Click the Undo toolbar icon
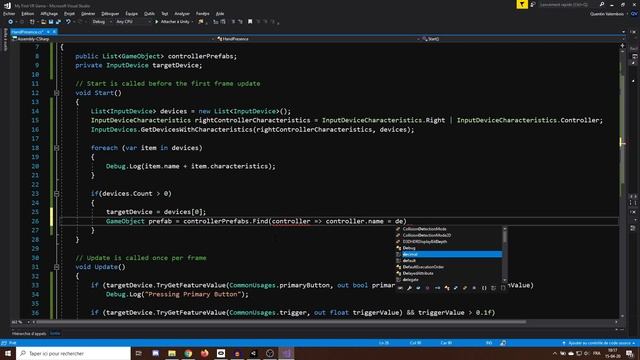 tap(68, 22)
